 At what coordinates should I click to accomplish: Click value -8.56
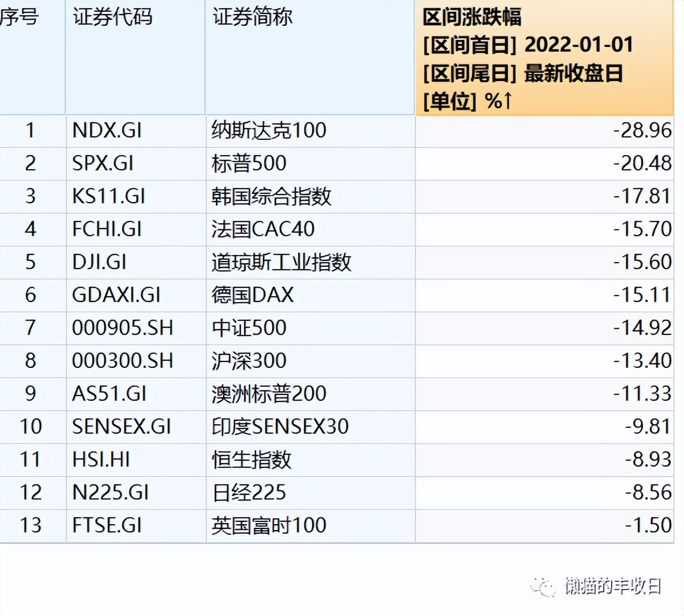(648, 493)
